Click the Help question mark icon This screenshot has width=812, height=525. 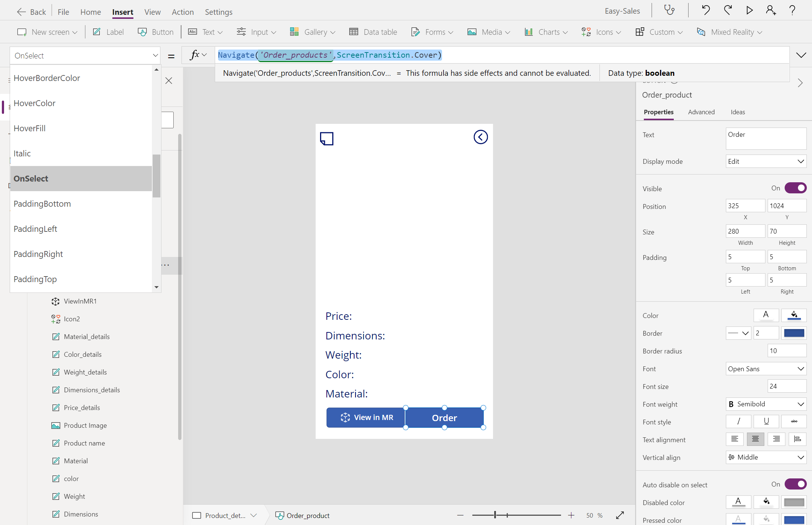(792, 10)
